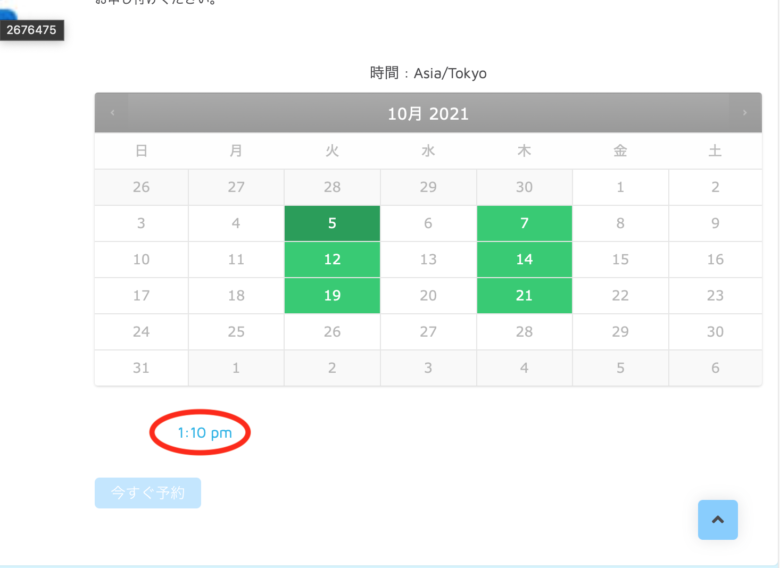Image resolution: width=780 pixels, height=568 pixels.
Task: Click the scroll-to-top chevron button
Action: click(717, 520)
